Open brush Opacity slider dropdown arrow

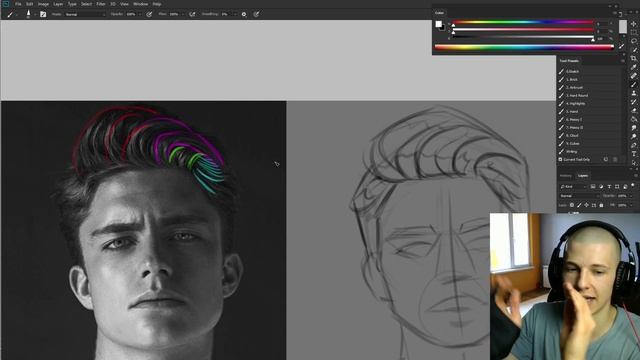(140, 14)
